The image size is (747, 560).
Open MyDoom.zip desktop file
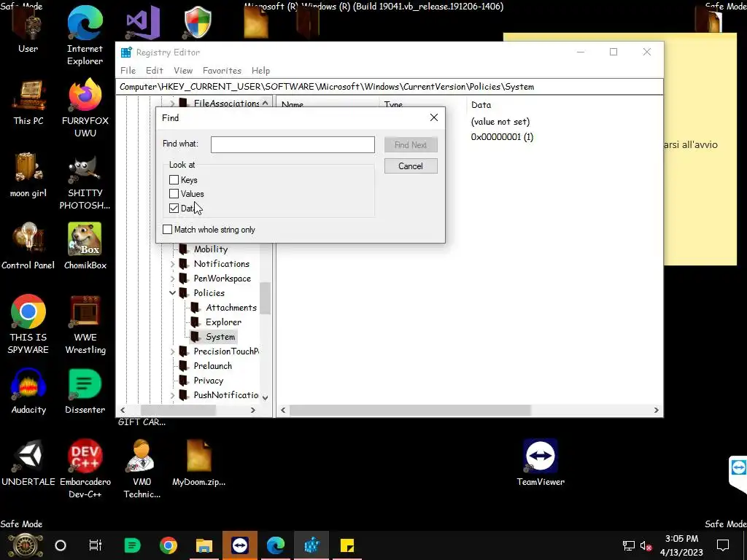pyautogui.click(x=198, y=463)
